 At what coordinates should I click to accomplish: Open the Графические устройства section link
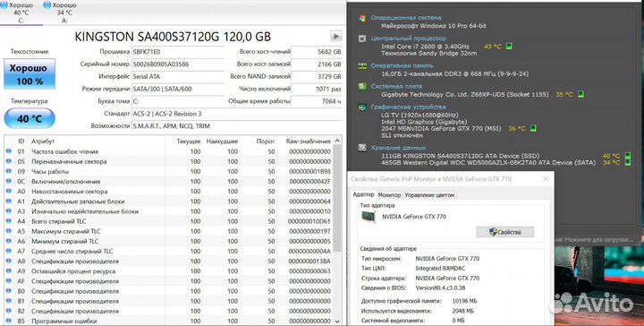click(x=408, y=107)
